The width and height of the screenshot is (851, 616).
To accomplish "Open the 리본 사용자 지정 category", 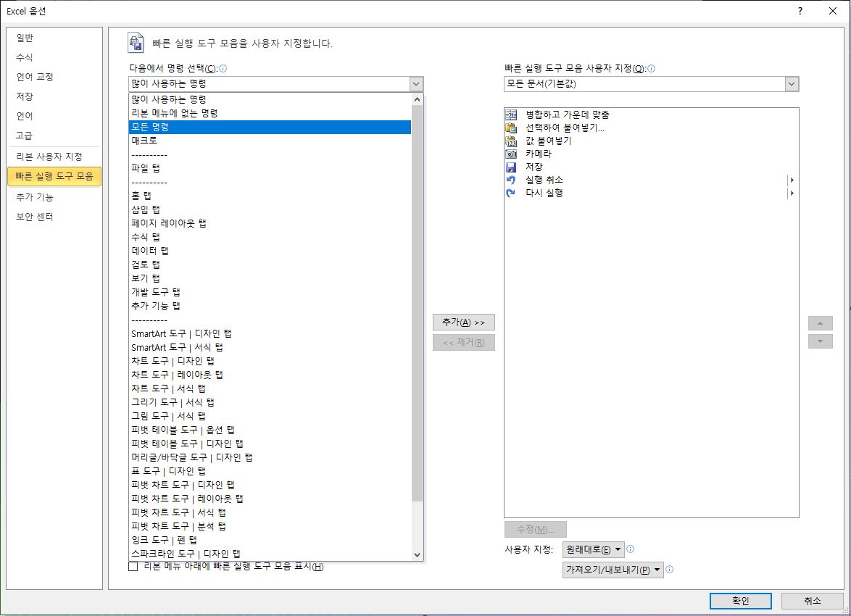I will coord(54,157).
